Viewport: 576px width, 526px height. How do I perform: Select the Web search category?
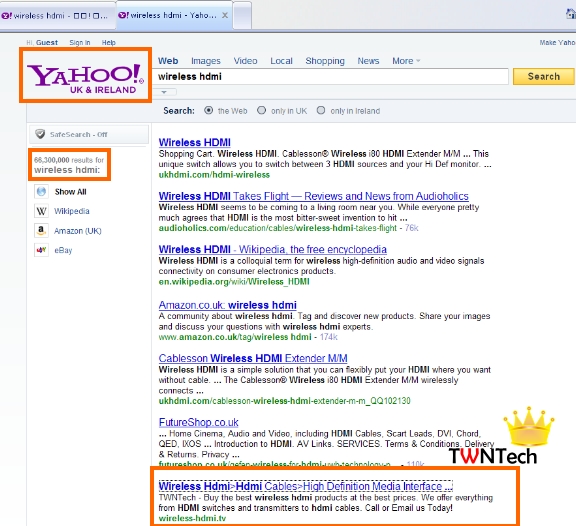pyautogui.click(x=168, y=61)
